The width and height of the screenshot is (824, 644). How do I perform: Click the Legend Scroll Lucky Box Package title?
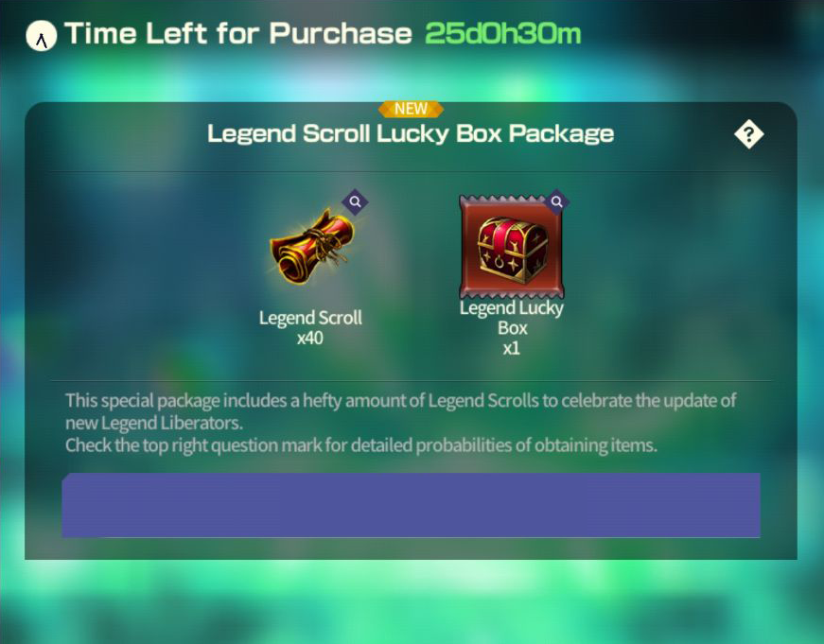pos(411,133)
